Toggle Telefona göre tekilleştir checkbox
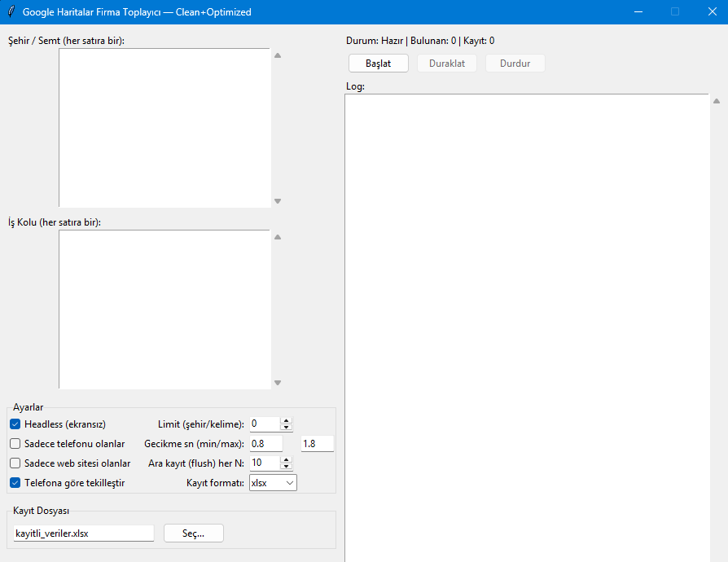This screenshot has height=562, width=728. point(15,482)
